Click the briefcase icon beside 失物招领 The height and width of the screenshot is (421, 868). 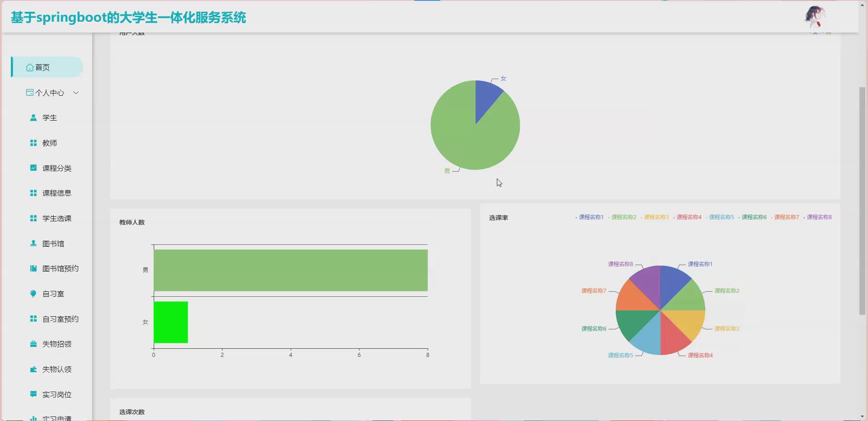coord(33,344)
